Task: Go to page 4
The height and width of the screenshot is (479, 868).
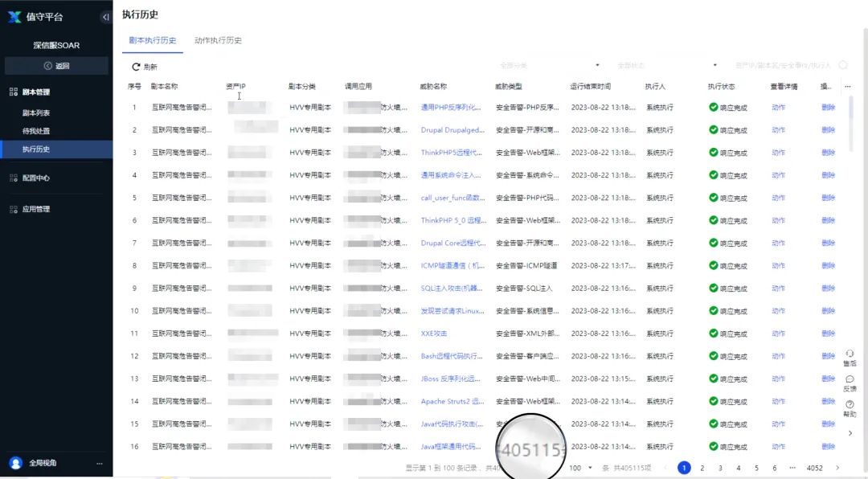Action: pos(739,468)
